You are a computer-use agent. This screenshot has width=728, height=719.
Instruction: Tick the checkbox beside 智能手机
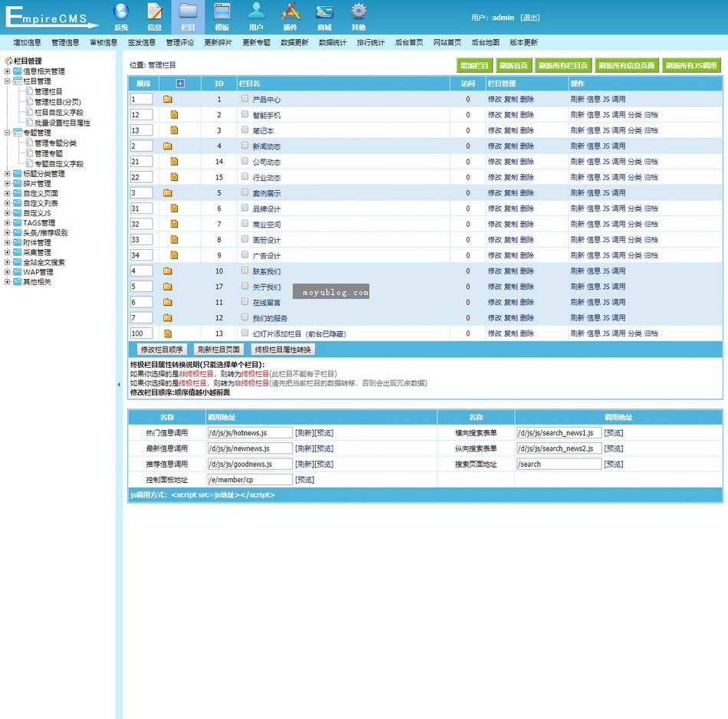tap(244, 114)
